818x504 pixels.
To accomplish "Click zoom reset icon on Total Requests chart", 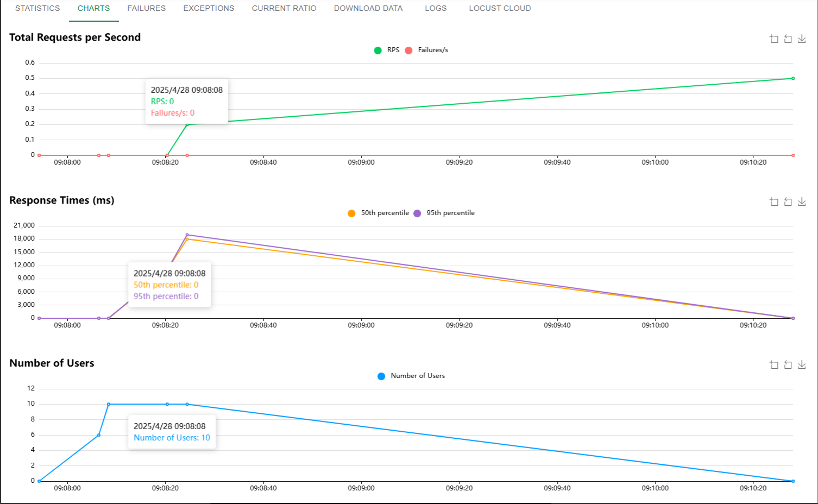I will point(788,39).
